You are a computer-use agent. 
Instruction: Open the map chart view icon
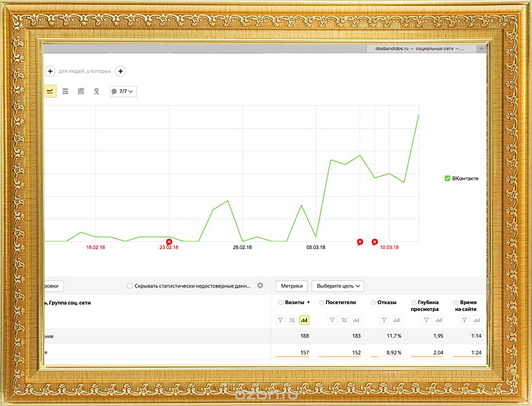96,91
